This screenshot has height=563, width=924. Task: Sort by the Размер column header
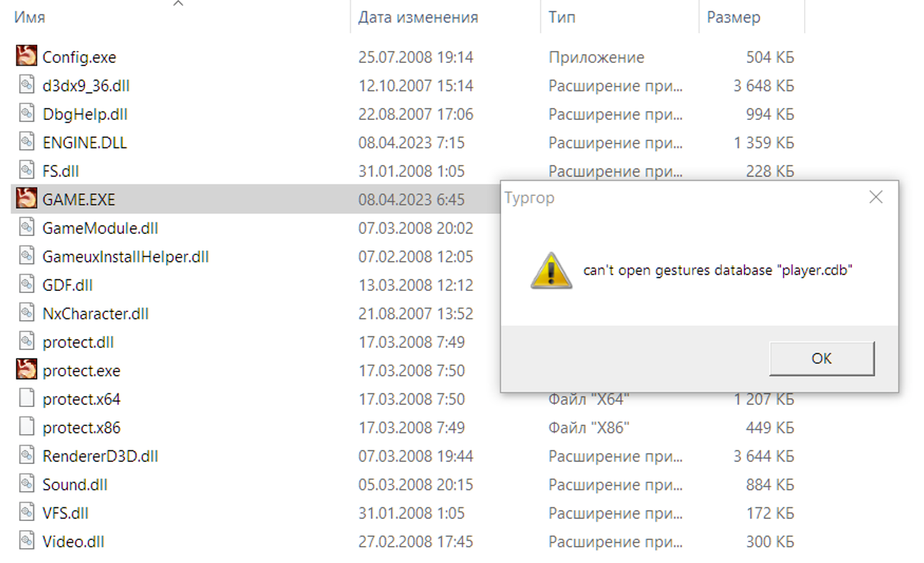pyautogui.click(x=734, y=18)
